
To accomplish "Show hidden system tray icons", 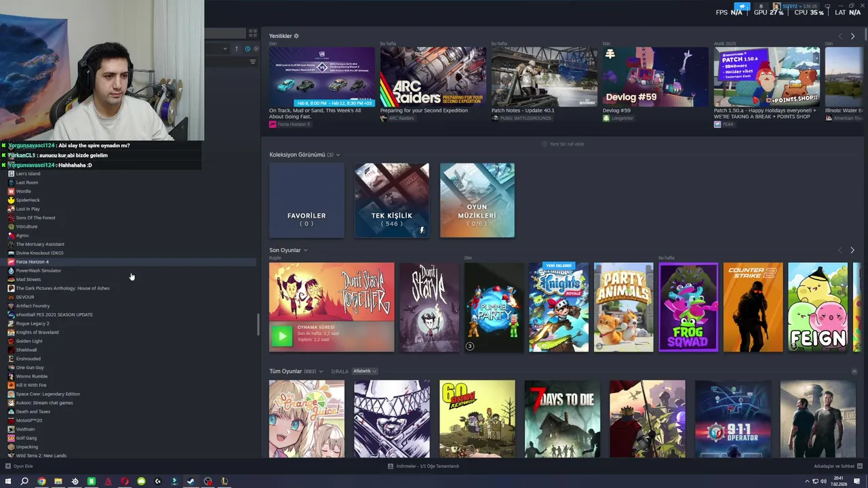I will click(x=806, y=481).
